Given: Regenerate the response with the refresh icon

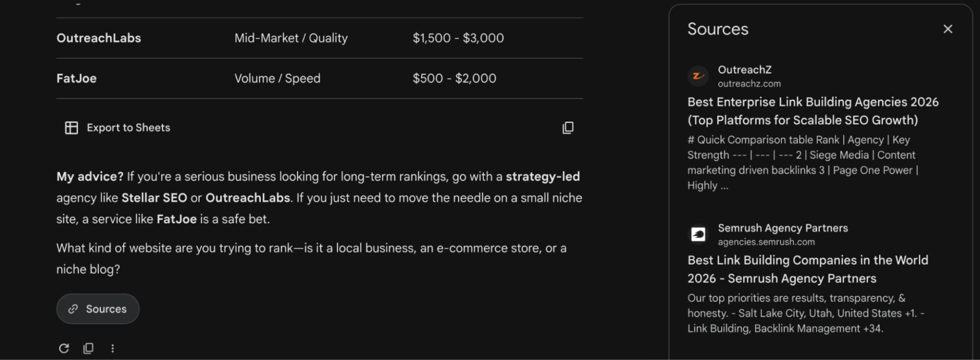Looking at the screenshot, I should (x=64, y=348).
